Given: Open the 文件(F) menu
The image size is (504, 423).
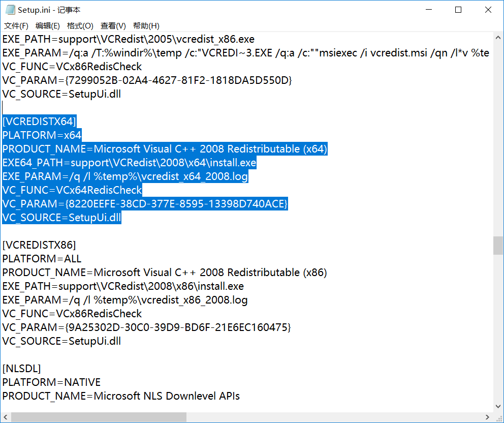Looking at the screenshot, I should 16,26.
